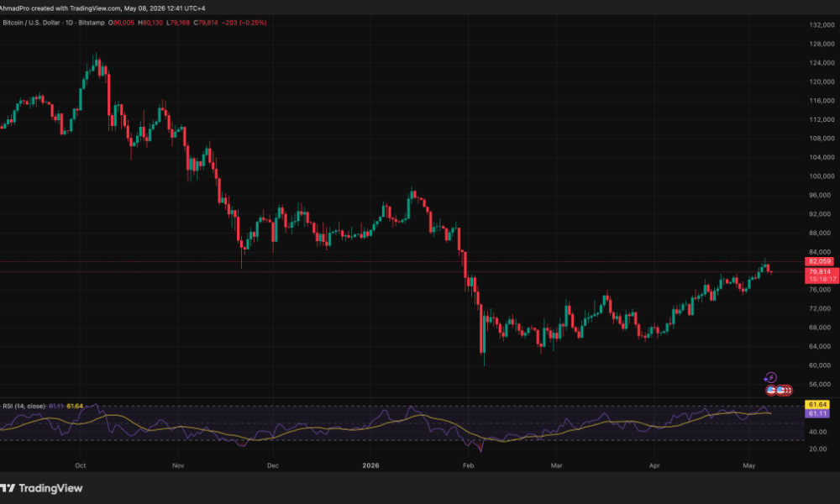This screenshot has height=504, width=840.
Task: Click the 15:18:17 bar countdown label
Action: tap(822, 279)
